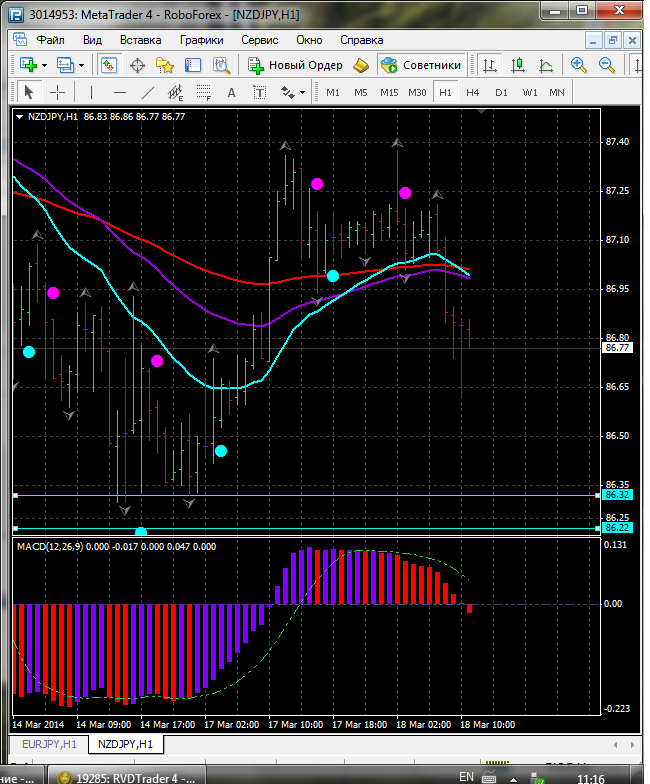The width and height of the screenshot is (650, 784).
Task: Expand the new chart dropdown arrow
Action: pyautogui.click(x=44, y=65)
